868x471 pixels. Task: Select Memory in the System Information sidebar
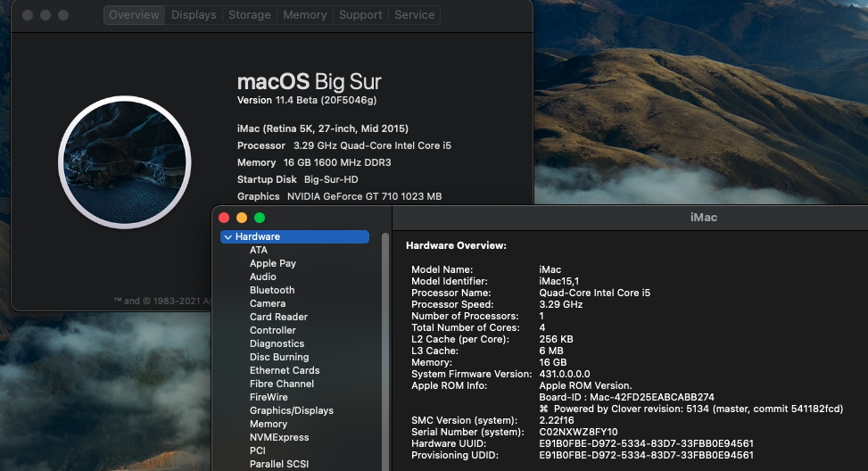pyautogui.click(x=269, y=424)
